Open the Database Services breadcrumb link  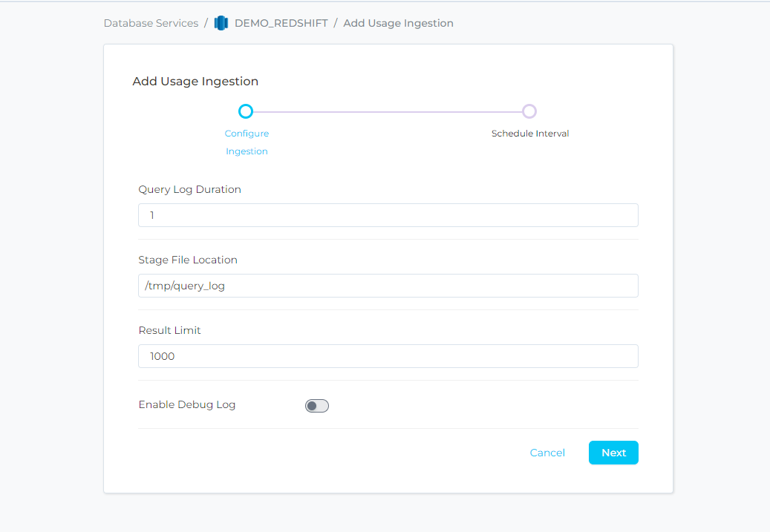(x=151, y=23)
